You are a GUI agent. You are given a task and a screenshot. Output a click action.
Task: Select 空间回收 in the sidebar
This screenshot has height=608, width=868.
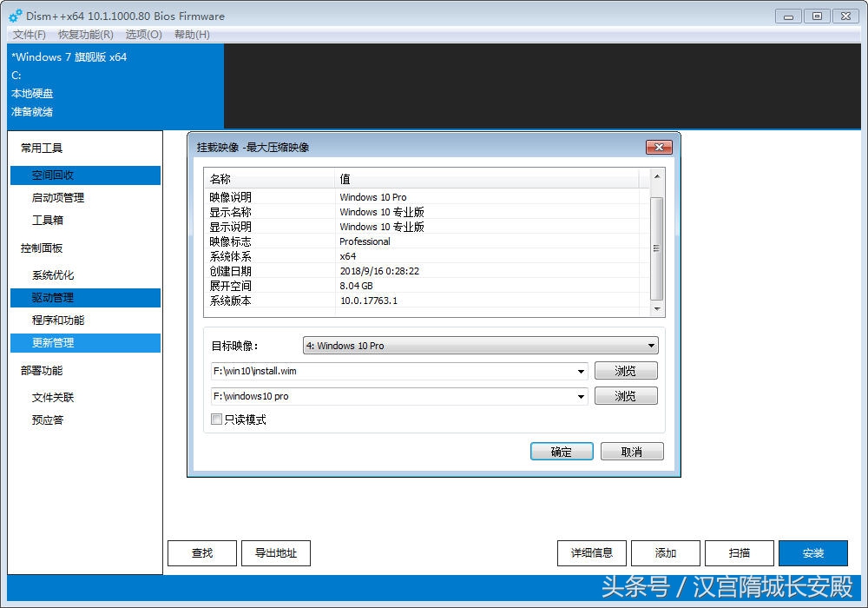click(x=85, y=175)
